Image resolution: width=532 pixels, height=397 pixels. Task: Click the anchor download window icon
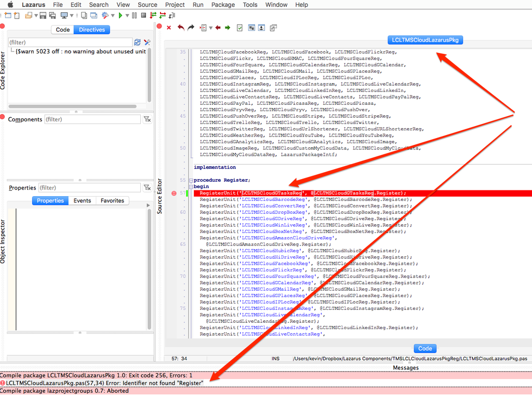coord(262,28)
